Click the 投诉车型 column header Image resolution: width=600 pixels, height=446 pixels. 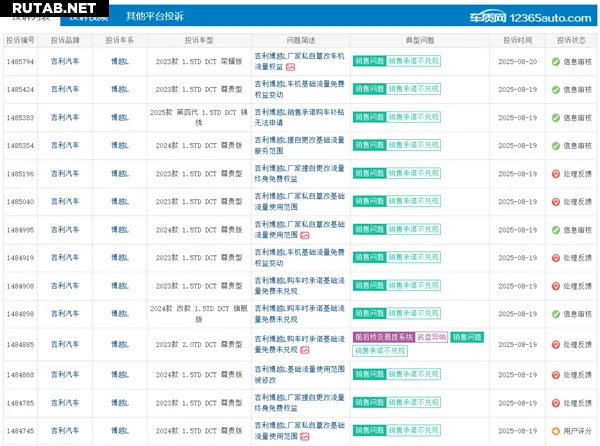[x=199, y=40]
